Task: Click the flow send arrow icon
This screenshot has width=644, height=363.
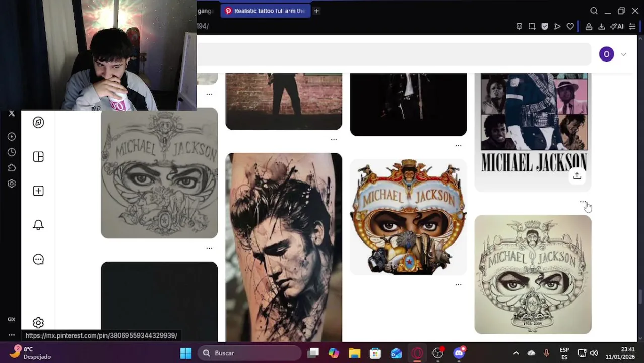Action: click(557, 26)
